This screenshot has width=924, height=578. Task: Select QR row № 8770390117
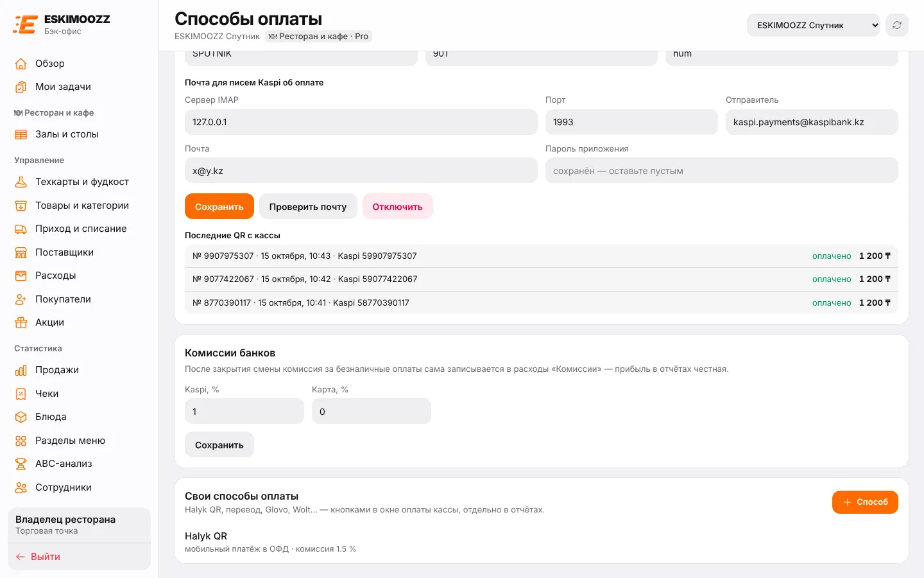tap(542, 302)
